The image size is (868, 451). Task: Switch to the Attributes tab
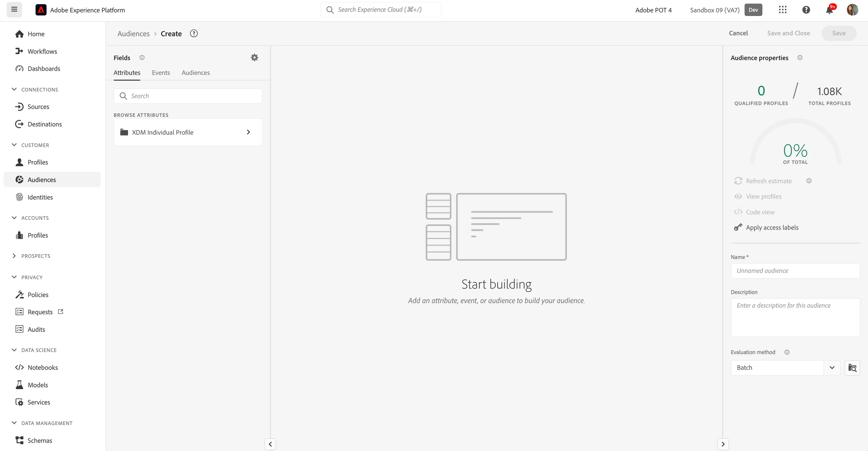[127, 73]
